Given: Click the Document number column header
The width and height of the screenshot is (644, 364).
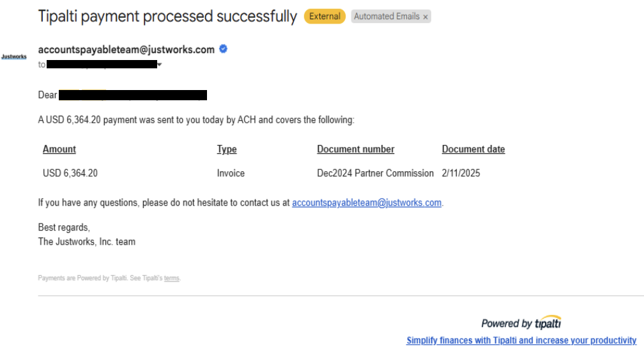Looking at the screenshot, I should click(x=356, y=149).
